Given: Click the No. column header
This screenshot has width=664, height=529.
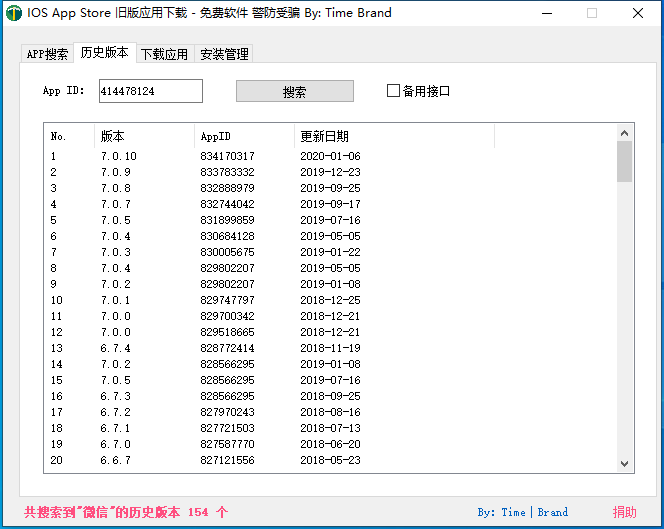Looking at the screenshot, I should 69,136.
